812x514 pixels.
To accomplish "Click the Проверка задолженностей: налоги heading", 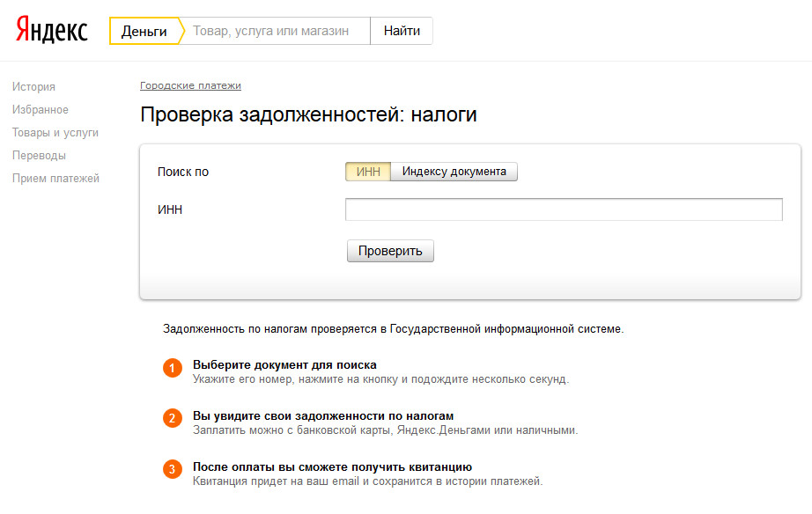I will point(308,114).
